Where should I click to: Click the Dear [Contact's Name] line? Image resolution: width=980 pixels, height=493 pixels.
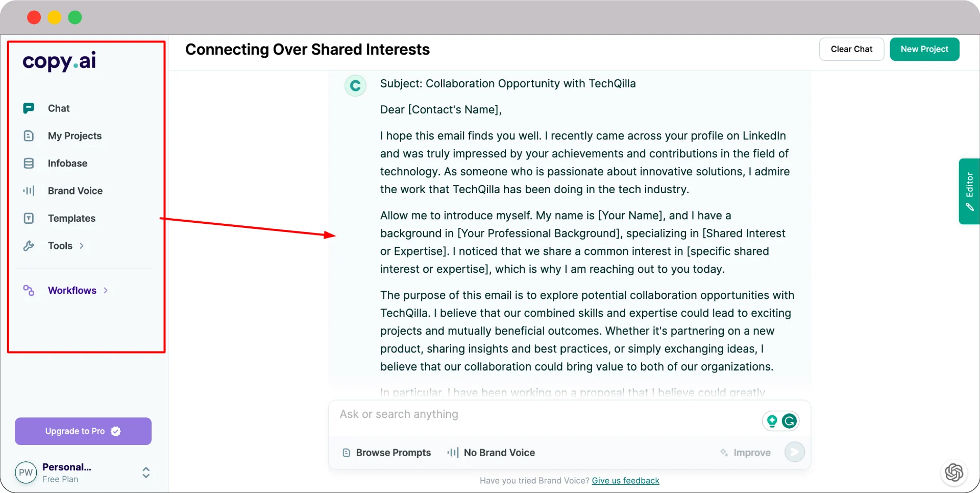441,110
